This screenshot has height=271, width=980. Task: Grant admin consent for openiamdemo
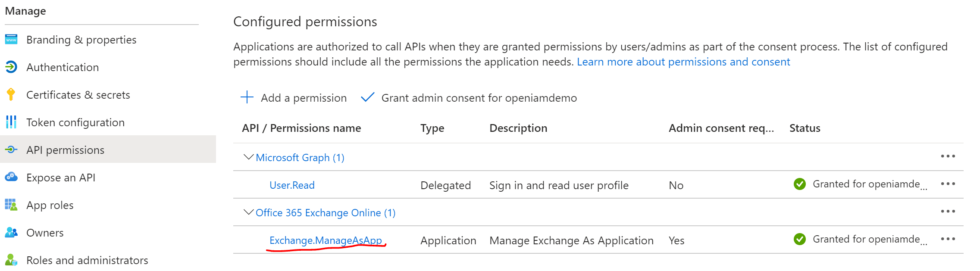pyautogui.click(x=469, y=98)
